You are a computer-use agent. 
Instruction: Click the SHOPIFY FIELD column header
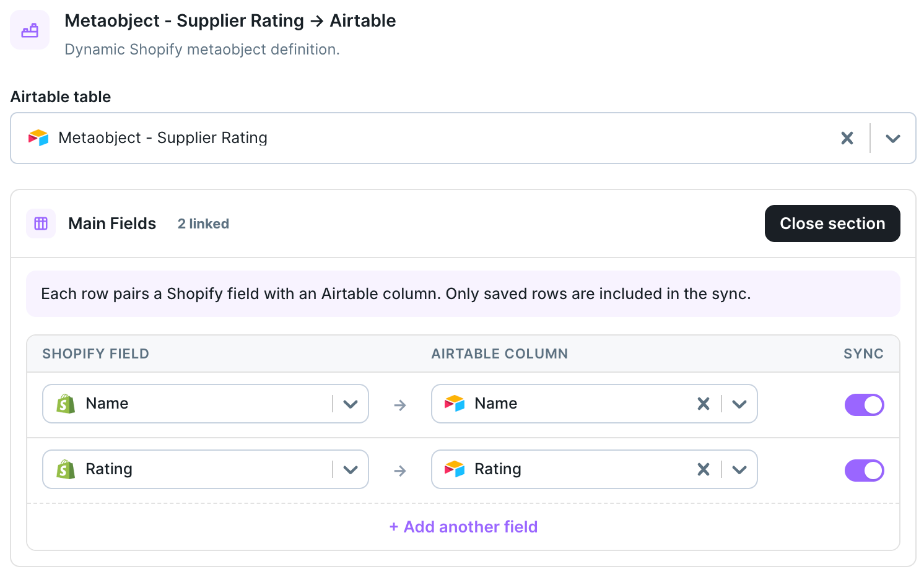(x=96, y=354)
